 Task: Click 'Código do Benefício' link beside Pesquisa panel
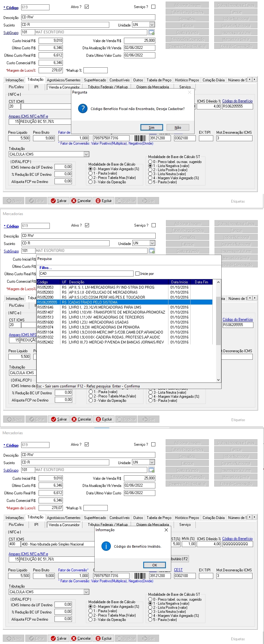click(x=238, y=320)
